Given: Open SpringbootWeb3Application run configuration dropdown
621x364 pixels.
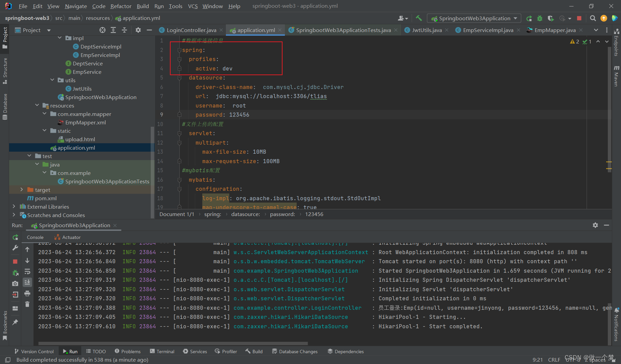Looking at the screenshot, I should click(474, 18).
